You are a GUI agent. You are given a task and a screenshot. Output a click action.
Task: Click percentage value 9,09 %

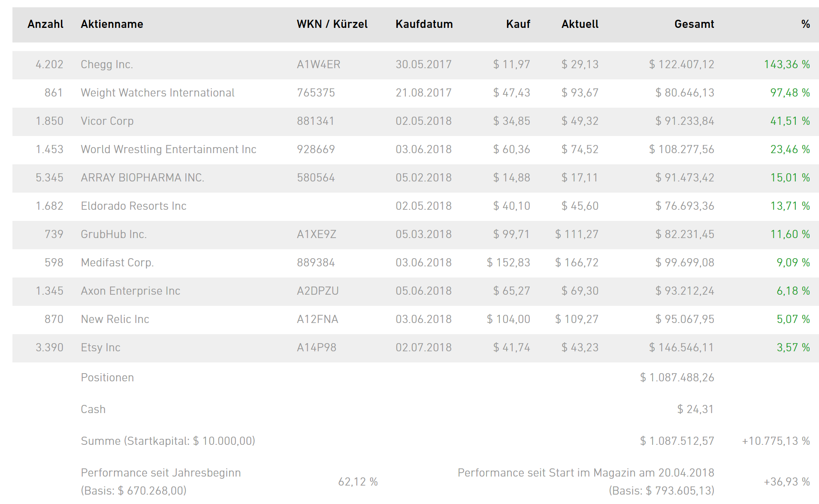793,263
